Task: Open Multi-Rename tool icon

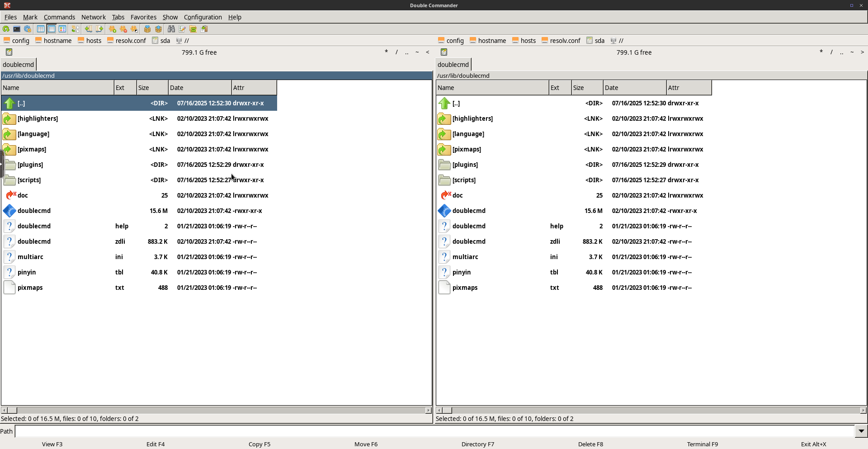Action: pyautogui.click(x=182, y=29)
